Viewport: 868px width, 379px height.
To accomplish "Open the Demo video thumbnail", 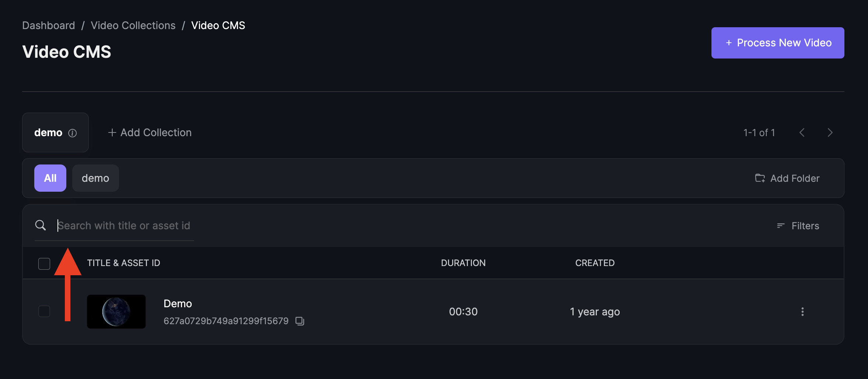I will click(116, 312).
